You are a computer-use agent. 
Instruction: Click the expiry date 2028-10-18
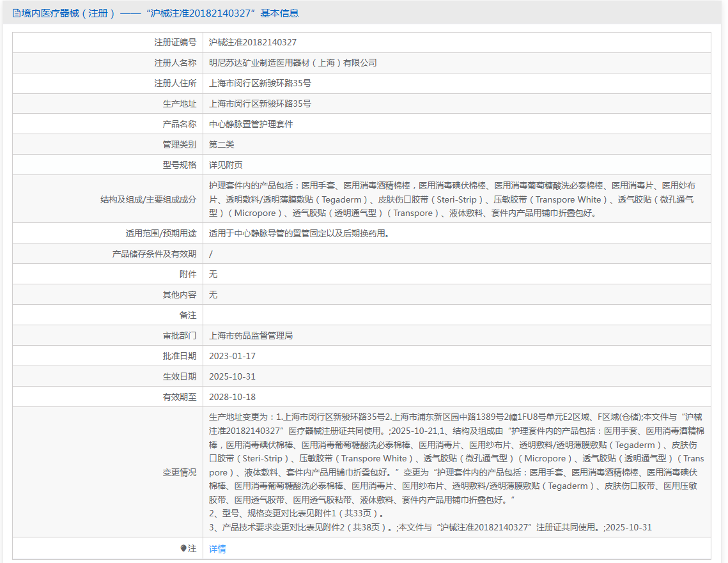(232, 397)
